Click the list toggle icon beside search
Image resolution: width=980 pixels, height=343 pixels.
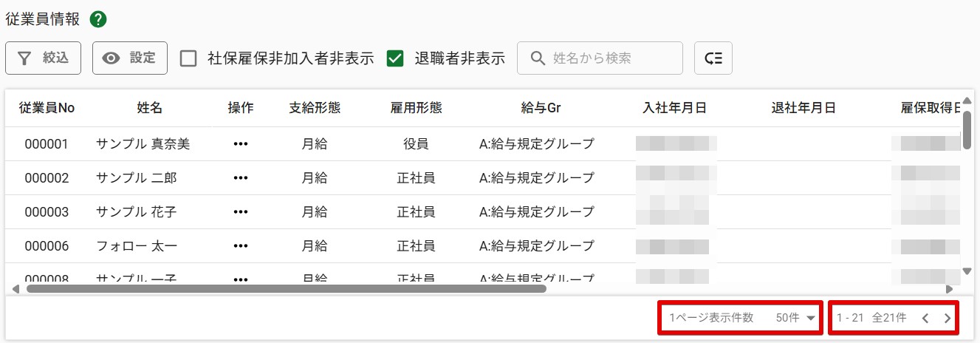click(713, 58)
